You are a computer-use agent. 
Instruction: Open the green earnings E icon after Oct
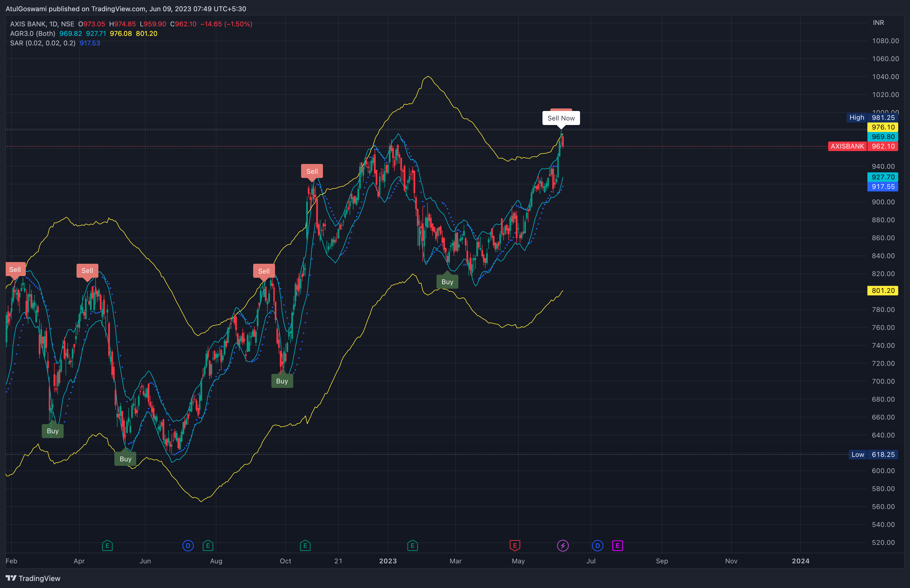point(305,546)
